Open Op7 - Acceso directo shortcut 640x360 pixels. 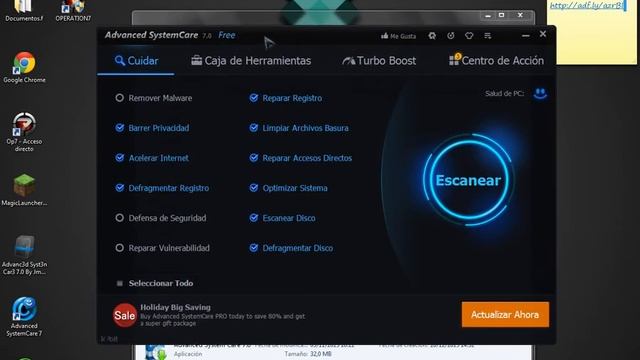pos(24,132)
